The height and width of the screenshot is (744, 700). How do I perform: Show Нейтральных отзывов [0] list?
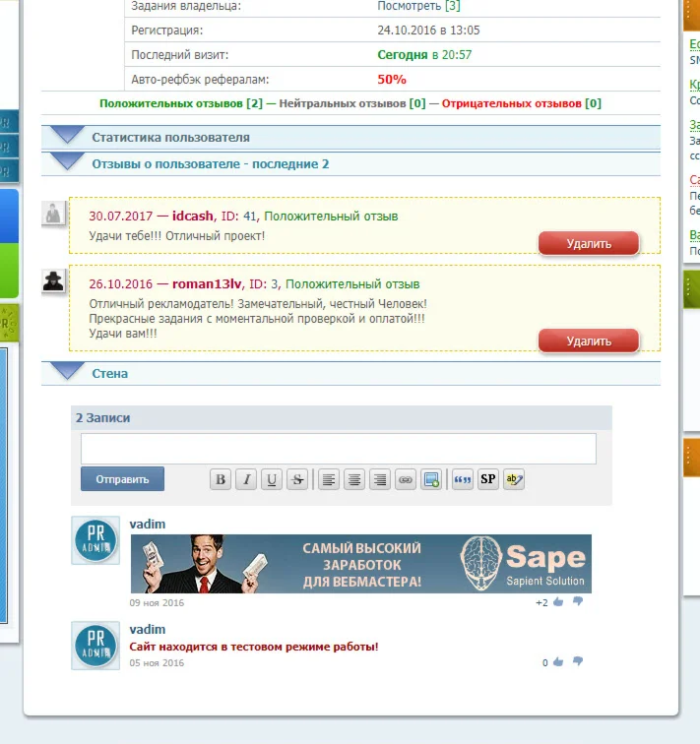tap(352, 103)
